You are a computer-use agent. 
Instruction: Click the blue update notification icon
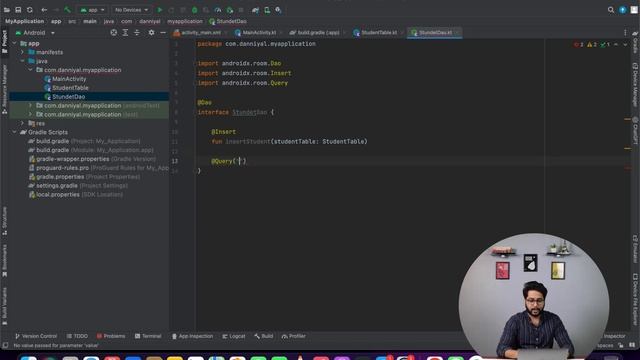pos(622,10)
